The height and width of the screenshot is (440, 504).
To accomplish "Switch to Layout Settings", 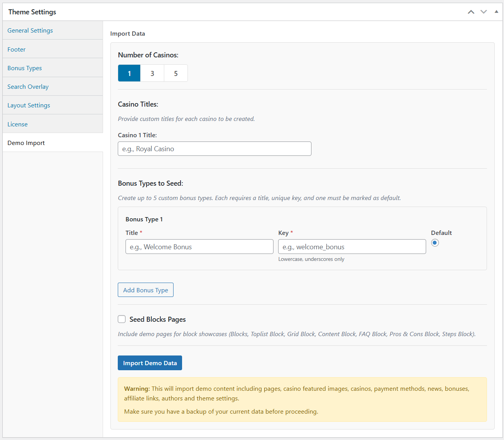I will coord(29,105).
